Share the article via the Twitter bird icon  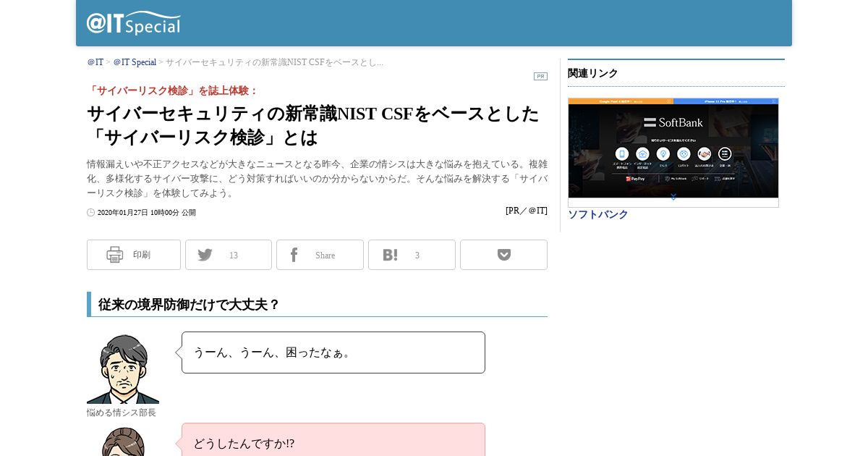[x=205, y=255]
